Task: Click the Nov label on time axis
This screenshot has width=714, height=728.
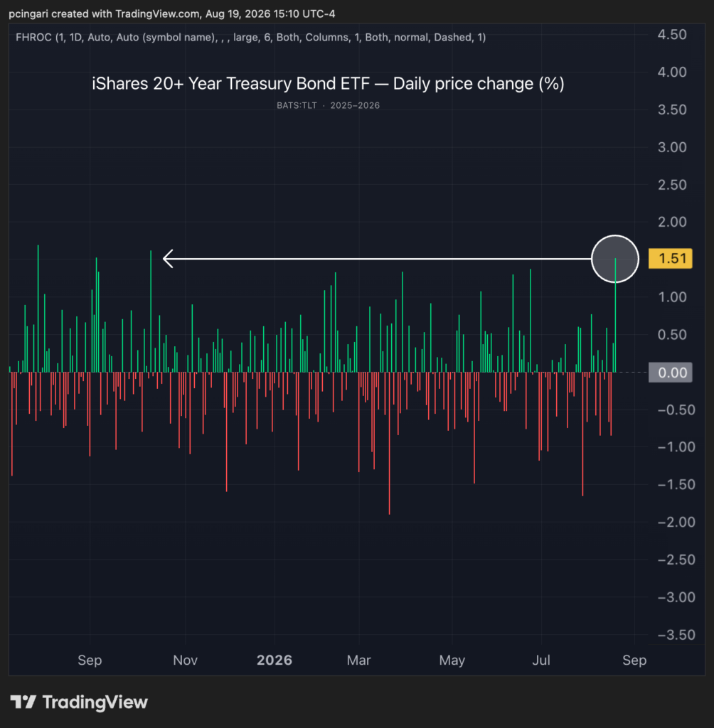Action: 186,660
